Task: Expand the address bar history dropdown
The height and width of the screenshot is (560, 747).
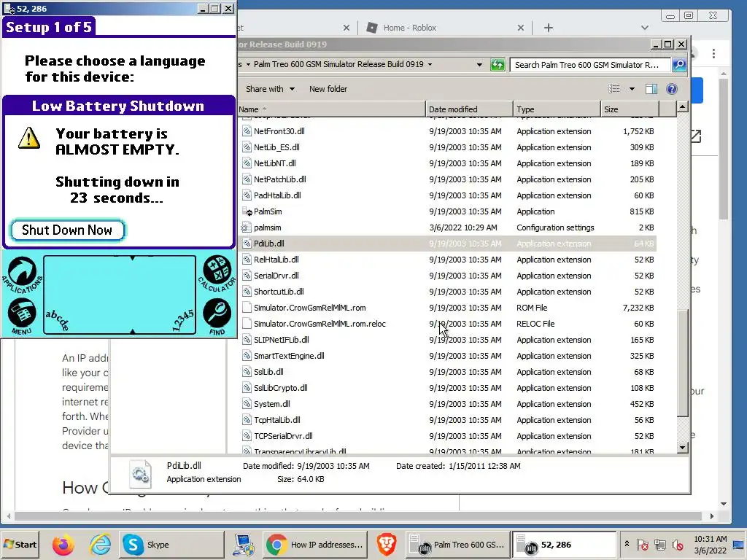Action: [479, 65]
